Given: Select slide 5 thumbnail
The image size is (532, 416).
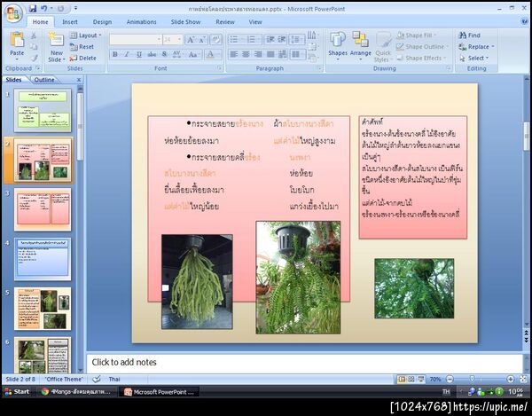Looking at the screenshot, I should coord(43,309).
